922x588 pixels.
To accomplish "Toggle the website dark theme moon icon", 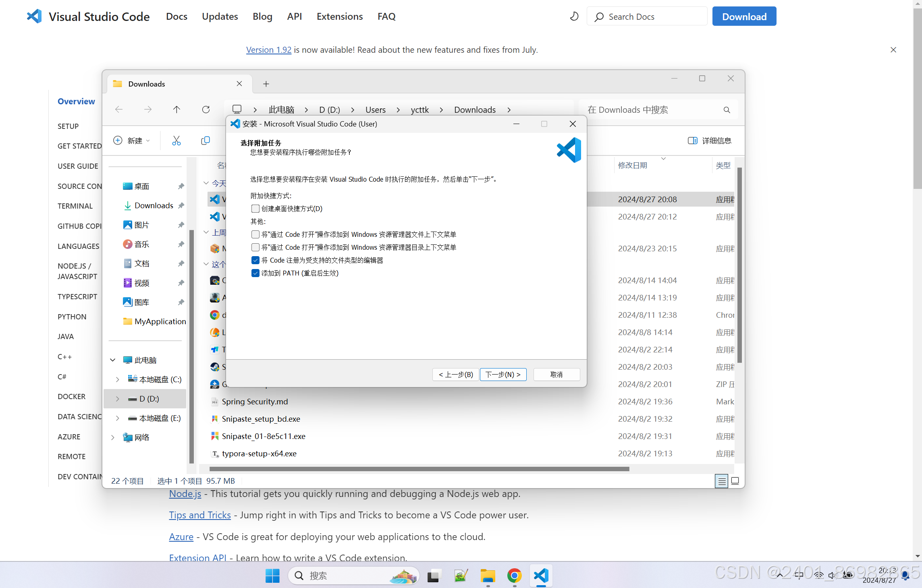I will coord(574,17).
